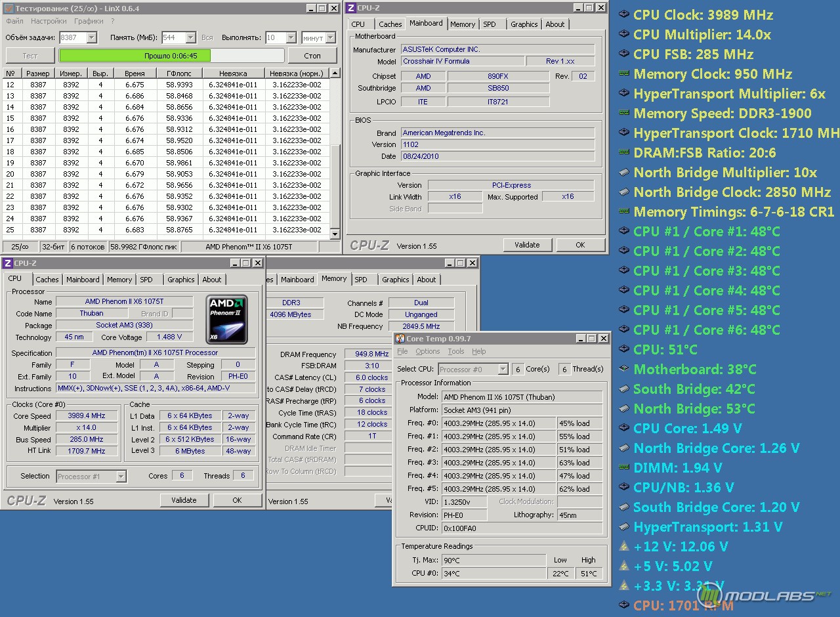Click the +5 V voltage warning icon
This screenshot has height=617, width=840.
[625, 566]
